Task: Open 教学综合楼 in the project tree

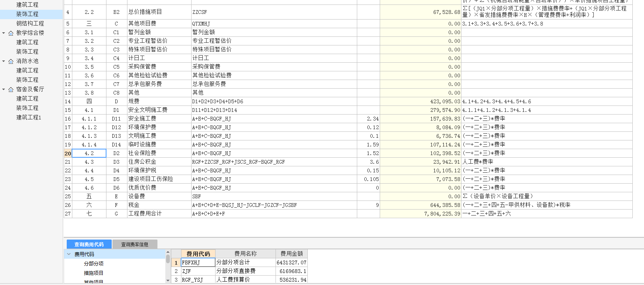Action: pos(30,33)
